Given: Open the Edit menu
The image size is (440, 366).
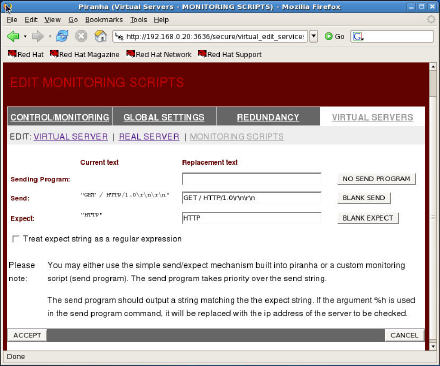Looking at the screenshot, I should point(31,20).
